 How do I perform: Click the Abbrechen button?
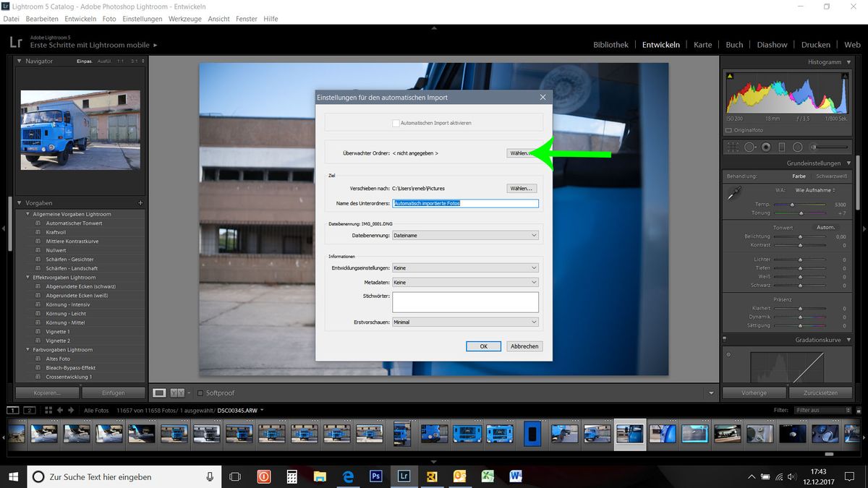[x=524, y=346]
